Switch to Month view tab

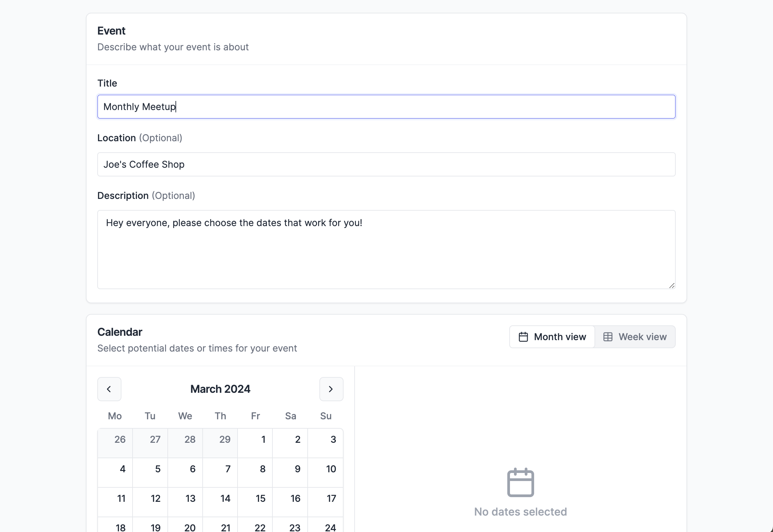[x=552, y=337]
